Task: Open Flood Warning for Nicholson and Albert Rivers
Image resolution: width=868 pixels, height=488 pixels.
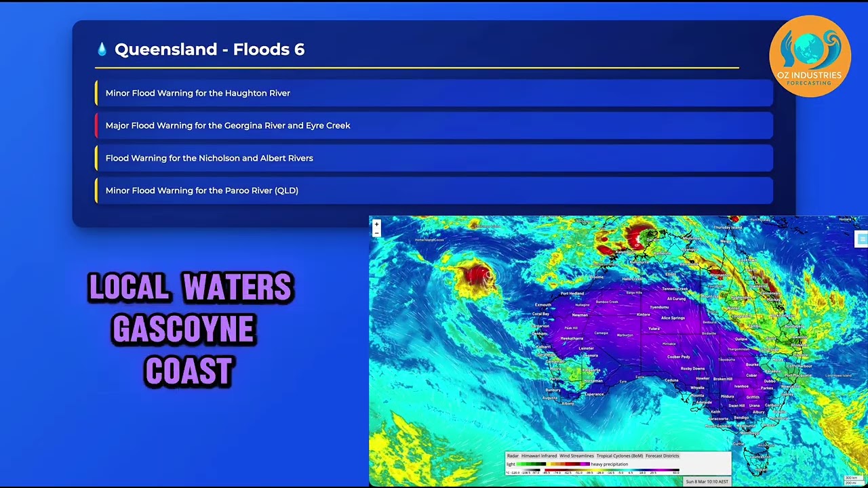Action: pyautogui.click(x=434, y=158)
